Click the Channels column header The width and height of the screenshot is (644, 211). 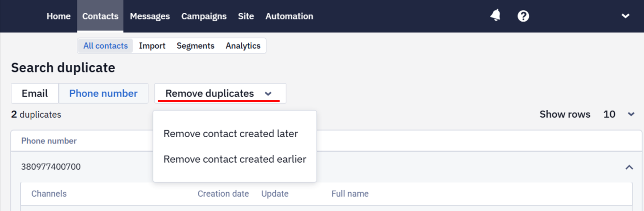point(49,194)
